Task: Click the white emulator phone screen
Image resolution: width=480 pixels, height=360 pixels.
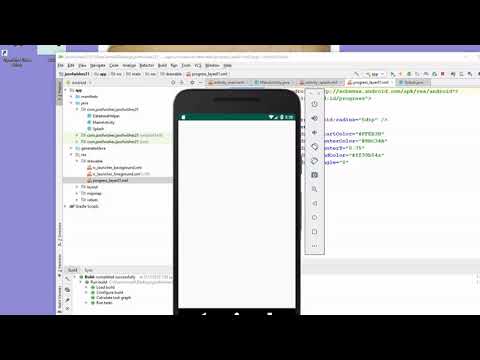Action: (237, 214)
